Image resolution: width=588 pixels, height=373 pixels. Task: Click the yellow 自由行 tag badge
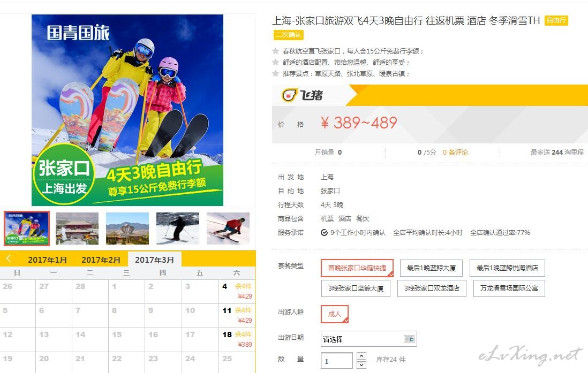coord(556,20)
